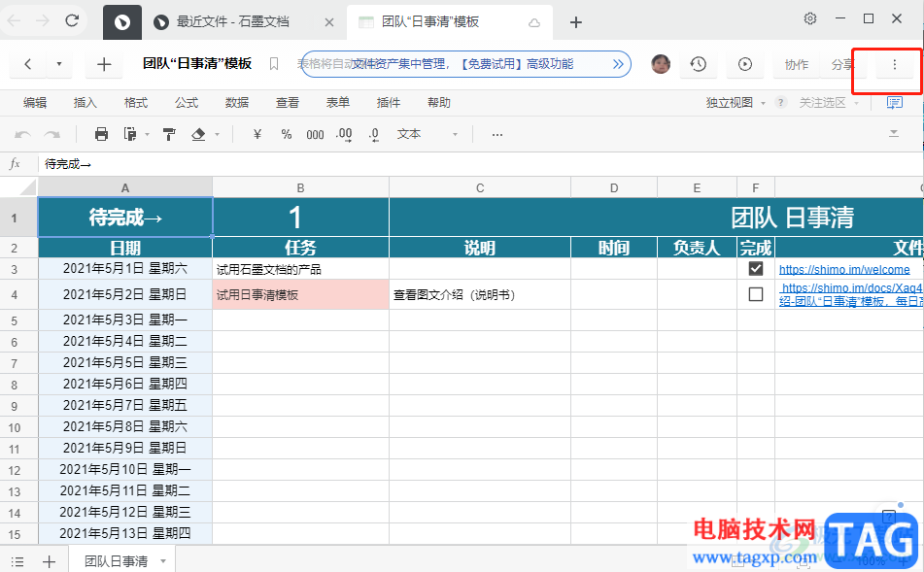Screen dimensions: 924x572
Task: Click the print icon in toolbar
Action: [101, 134]
